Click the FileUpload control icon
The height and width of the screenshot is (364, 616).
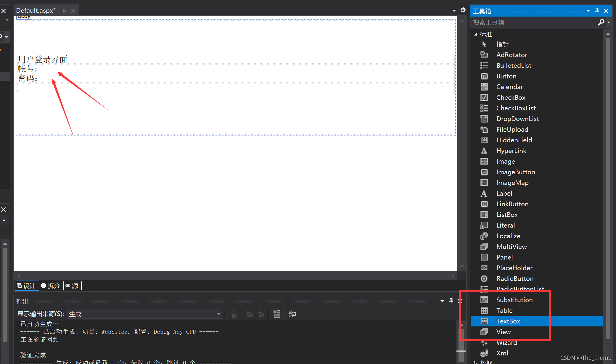[x=484, y=129]
